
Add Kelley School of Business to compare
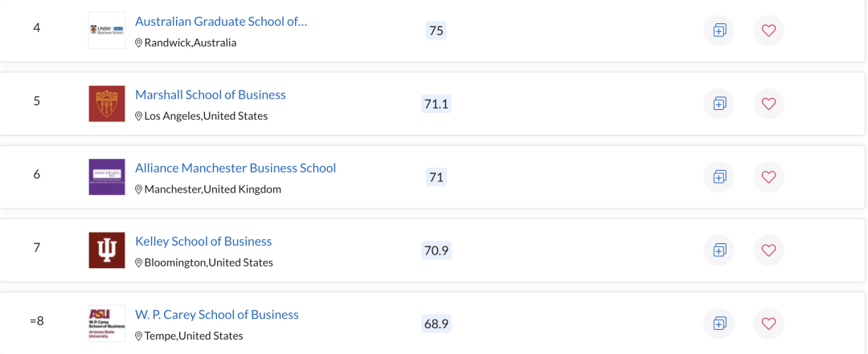click(719, 250)
